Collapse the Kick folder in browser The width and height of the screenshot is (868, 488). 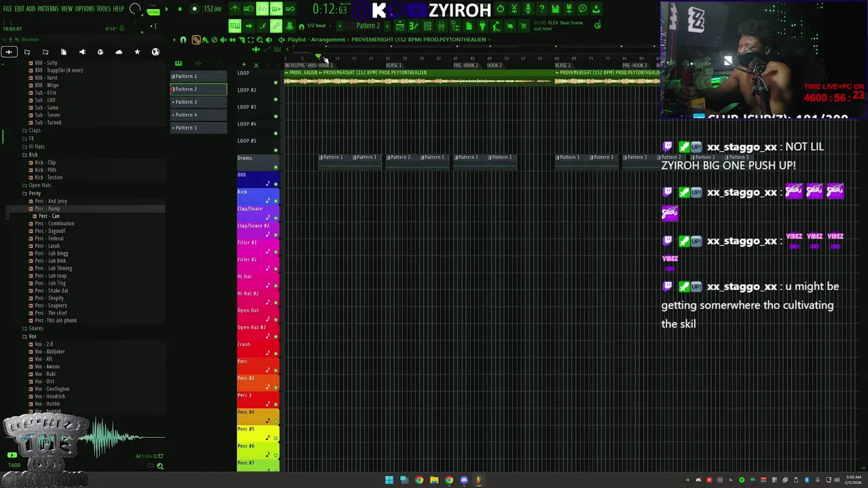(33, 155)
